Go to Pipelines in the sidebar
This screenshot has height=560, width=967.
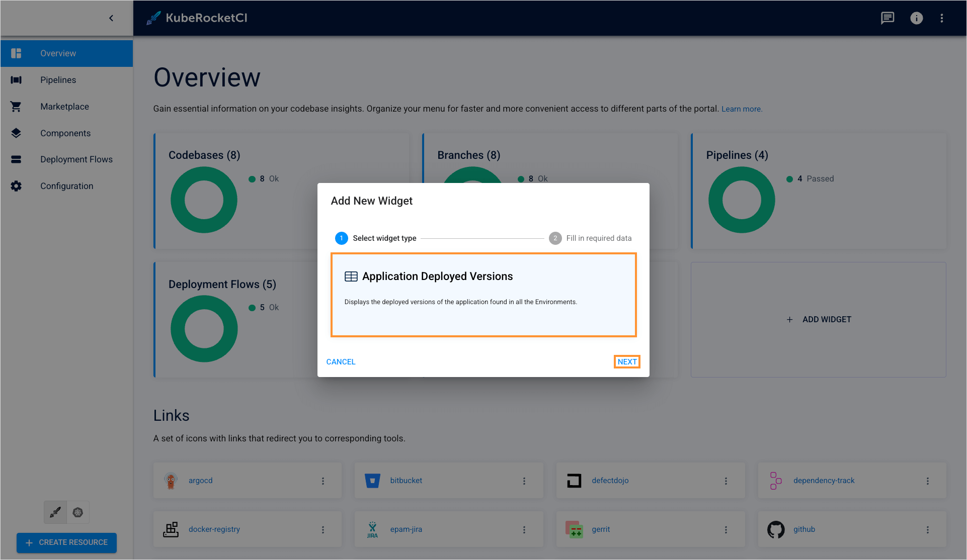click(x=58, y=80)
